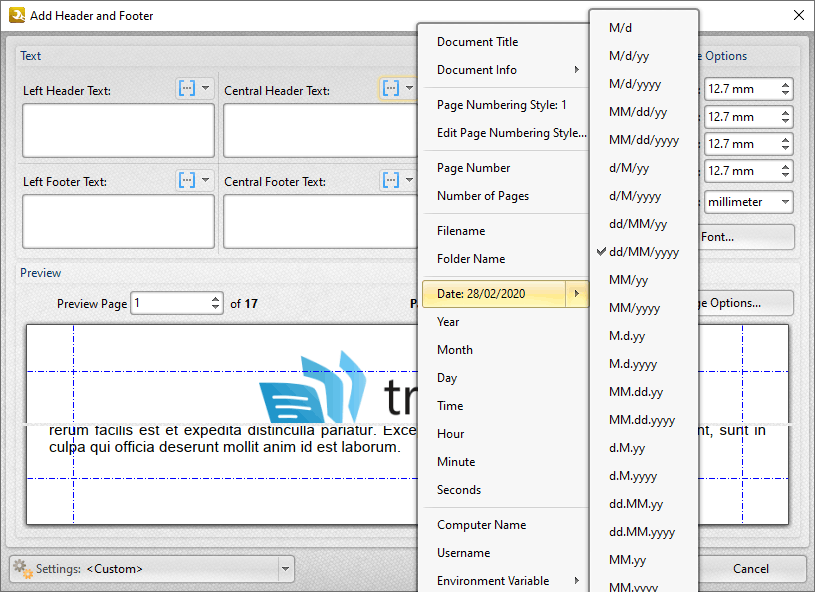The width and height of the screenshot is (815, 592).
Task: Open the Left Header macro dropdown arrow
Action: point(206,89)
